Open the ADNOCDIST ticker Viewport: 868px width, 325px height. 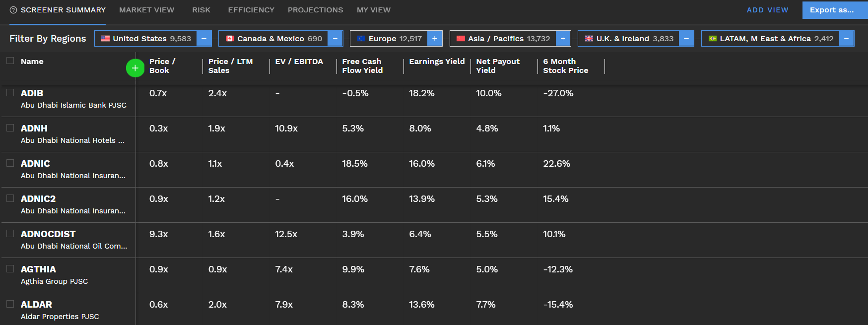click(48, 234)
